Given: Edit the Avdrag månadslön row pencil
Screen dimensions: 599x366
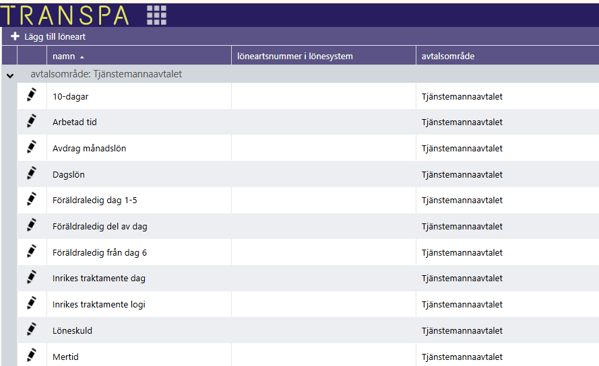Looking at the screenshot, I should tap(32, 147).
